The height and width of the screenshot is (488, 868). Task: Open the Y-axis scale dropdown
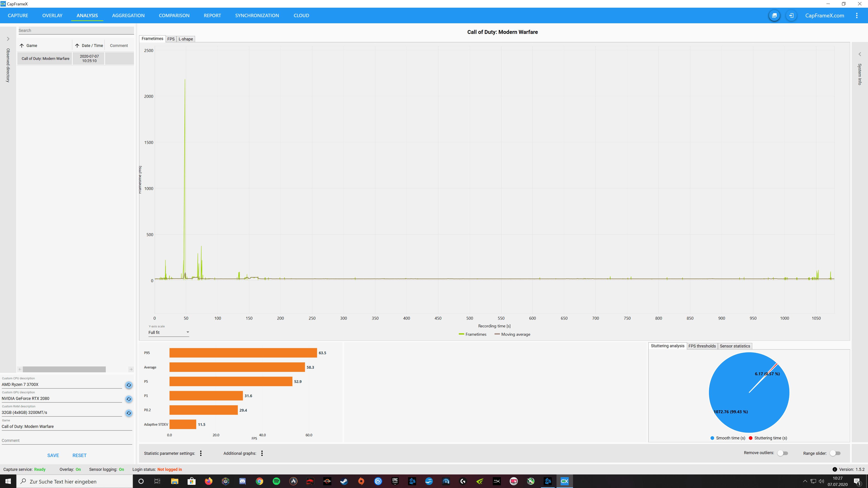(168, 332)
